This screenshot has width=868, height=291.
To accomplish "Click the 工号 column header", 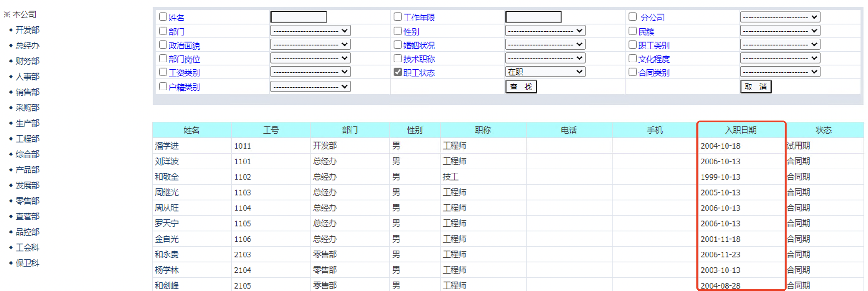I will pyautogui.click(x=270, y=130).
